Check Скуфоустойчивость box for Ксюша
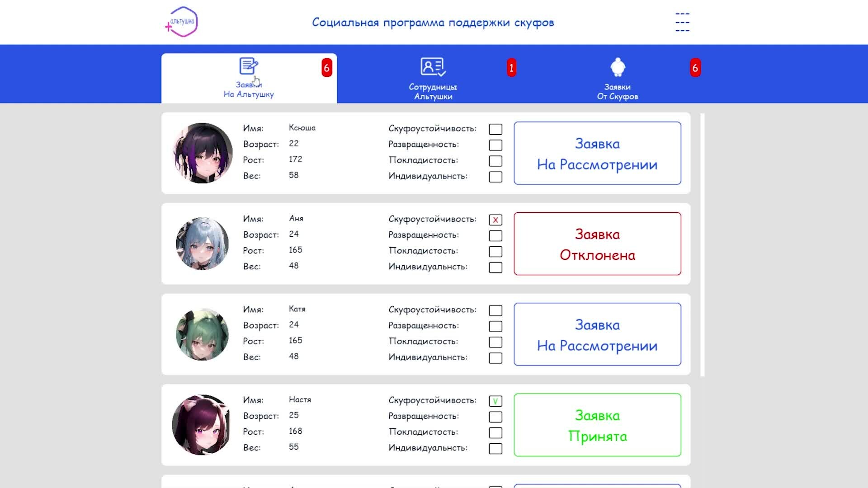The image size is (868, 488). tap(495, 129)
